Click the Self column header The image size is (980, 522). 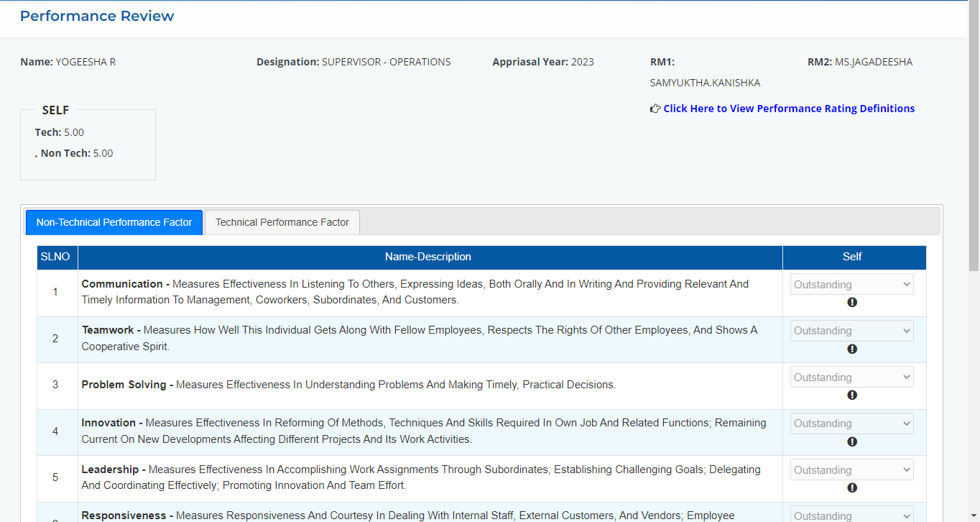[852, 257]
